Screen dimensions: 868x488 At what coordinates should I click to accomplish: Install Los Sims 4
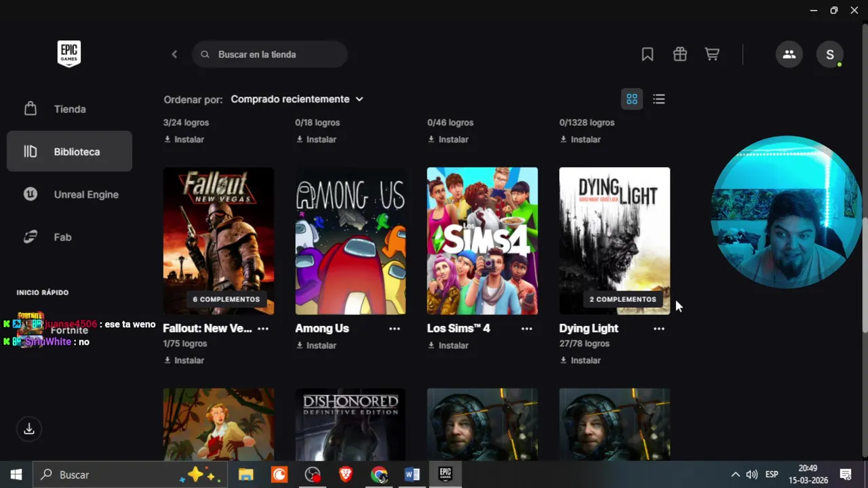[x=448, y=346]
